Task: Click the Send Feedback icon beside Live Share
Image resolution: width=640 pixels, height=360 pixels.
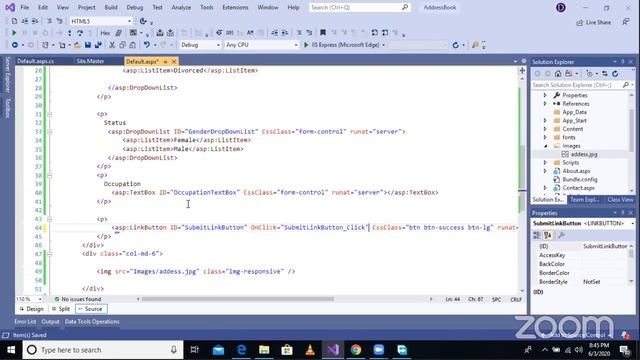Action: pos(626,22)
